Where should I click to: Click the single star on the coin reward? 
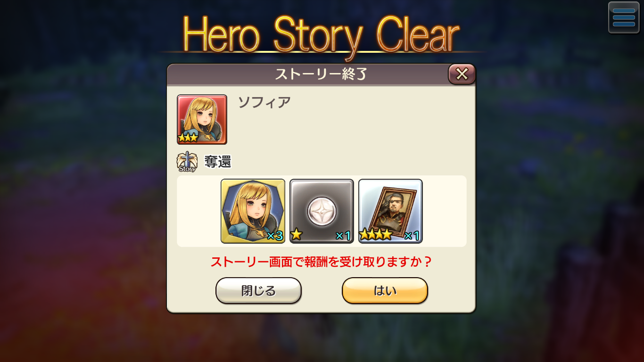[x=297, y=234]
